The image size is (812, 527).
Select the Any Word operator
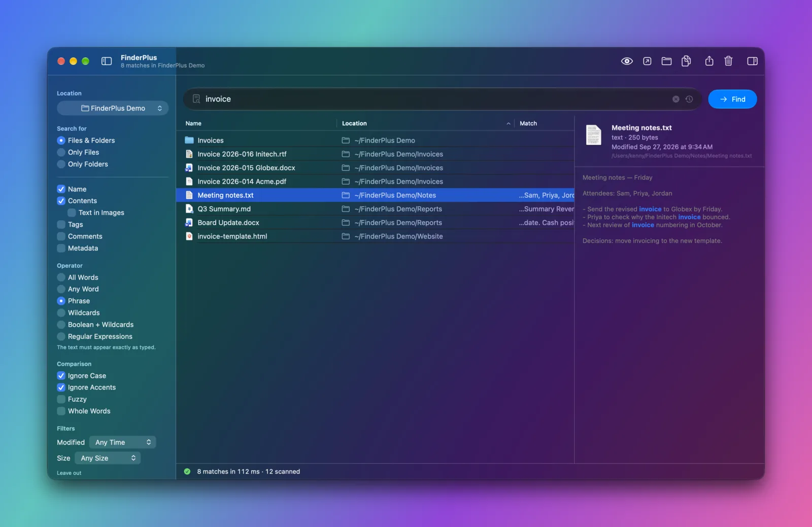[x=61, y=289]
